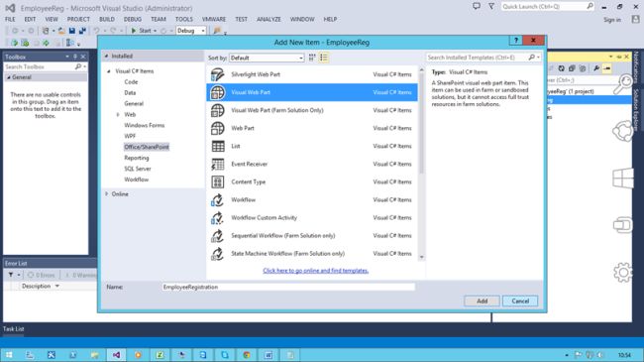The image size is (644, 362).
Task: Select the Reporting category
Action: [x=137, y=158]
